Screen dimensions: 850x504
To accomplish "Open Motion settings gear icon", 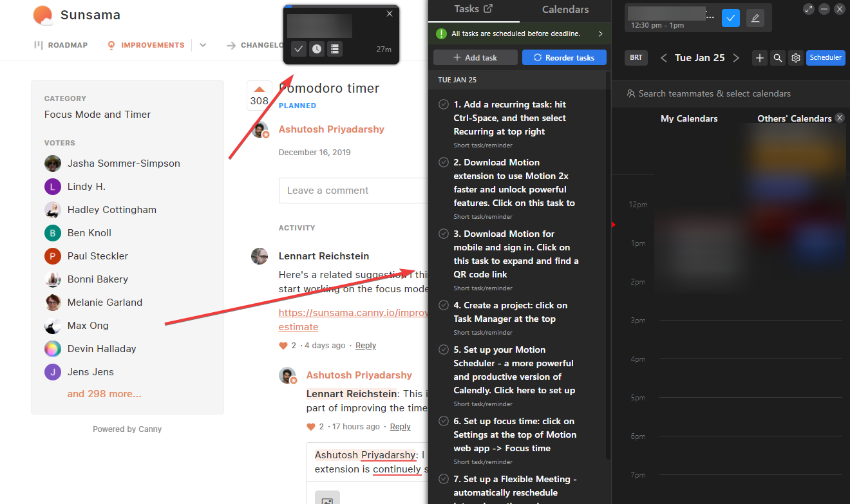I will 796,58.
